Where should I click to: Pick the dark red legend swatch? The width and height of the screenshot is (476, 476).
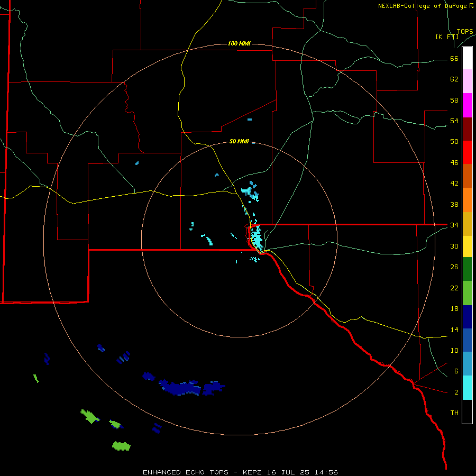click(x=467, y=129)
